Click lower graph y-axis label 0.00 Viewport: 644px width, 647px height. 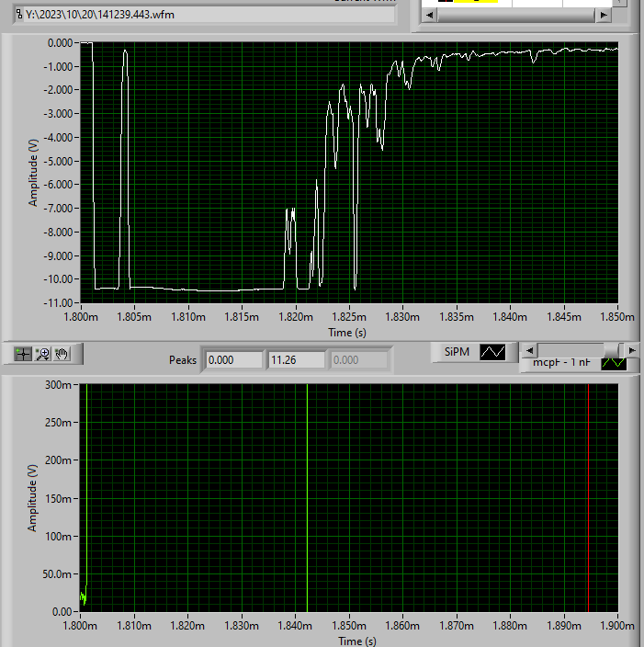[x=62, y=611]
